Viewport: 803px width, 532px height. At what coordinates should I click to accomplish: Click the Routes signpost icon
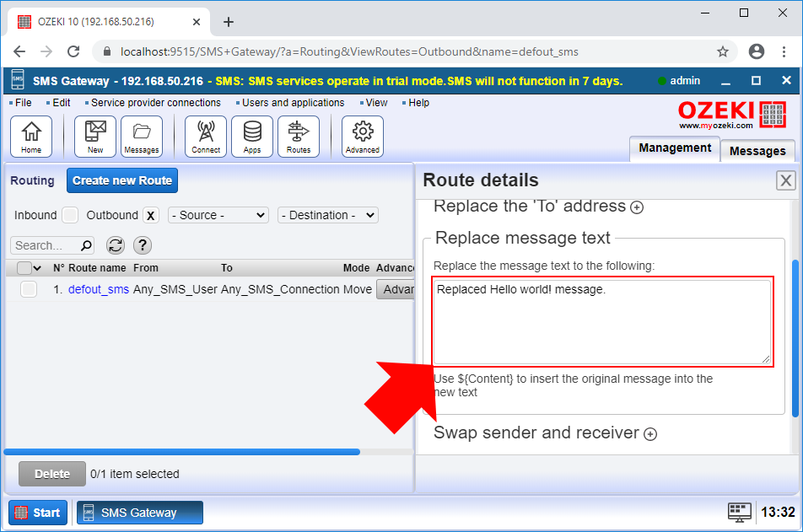(299, 137)
